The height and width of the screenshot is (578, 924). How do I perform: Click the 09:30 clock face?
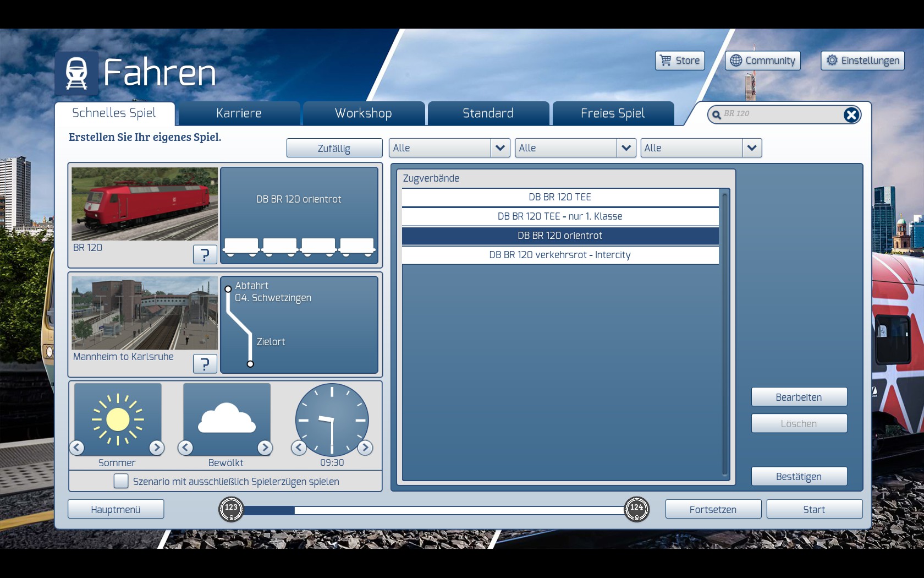coord(332,420)
